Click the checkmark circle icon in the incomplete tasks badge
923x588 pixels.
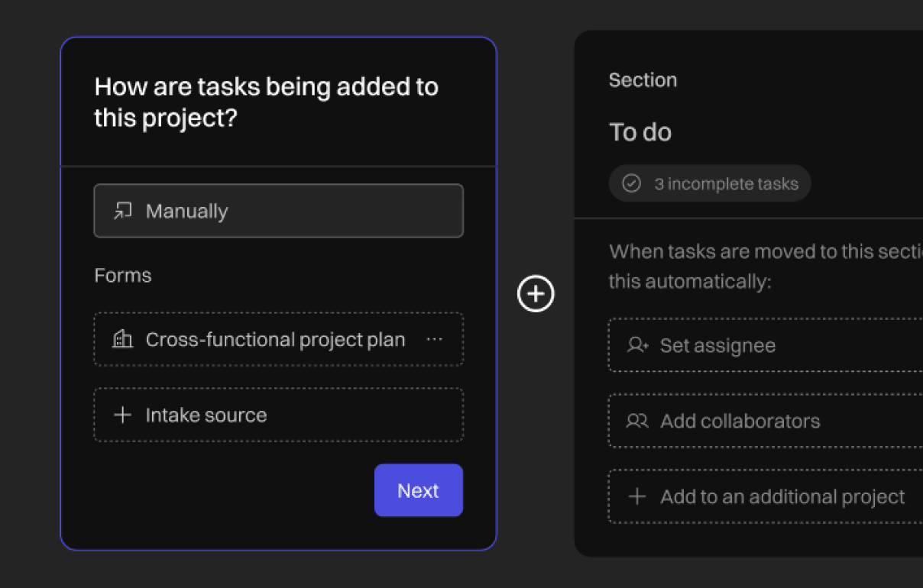(x=631, y=184)
